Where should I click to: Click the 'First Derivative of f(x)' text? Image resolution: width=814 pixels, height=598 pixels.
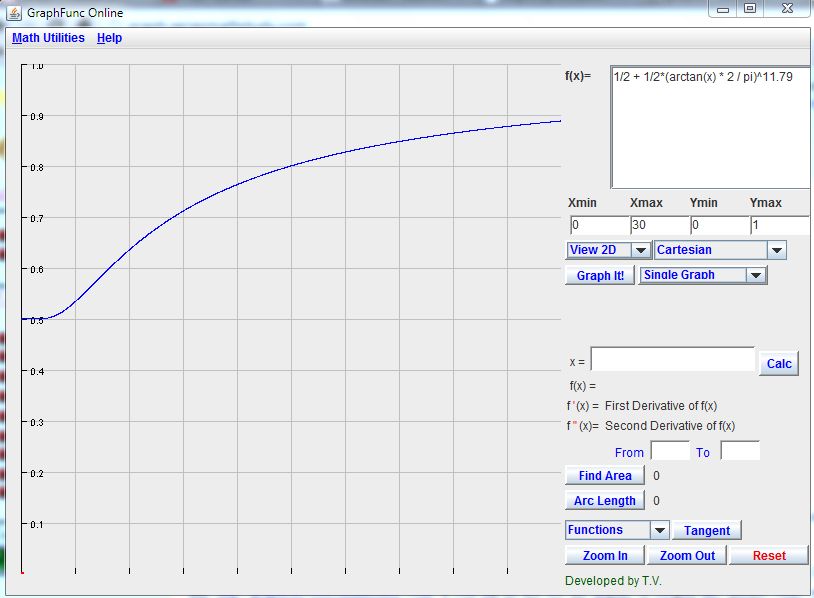click(661, 406)
